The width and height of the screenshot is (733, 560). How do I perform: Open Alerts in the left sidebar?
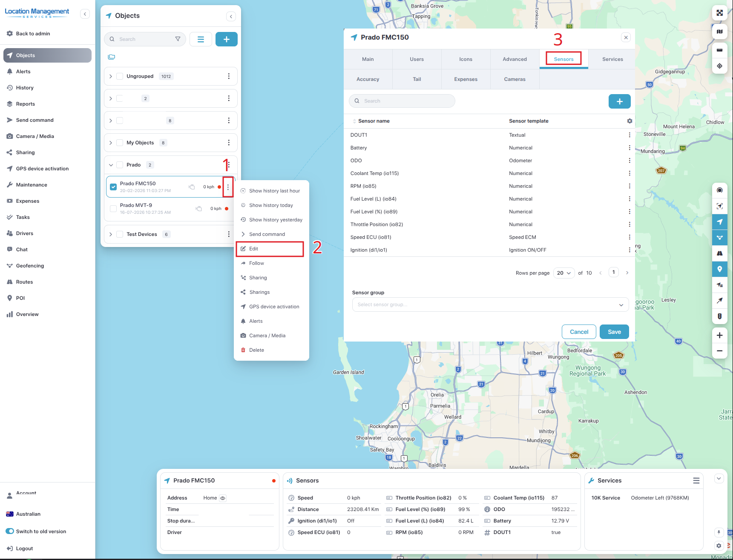(x=23, y=72)
